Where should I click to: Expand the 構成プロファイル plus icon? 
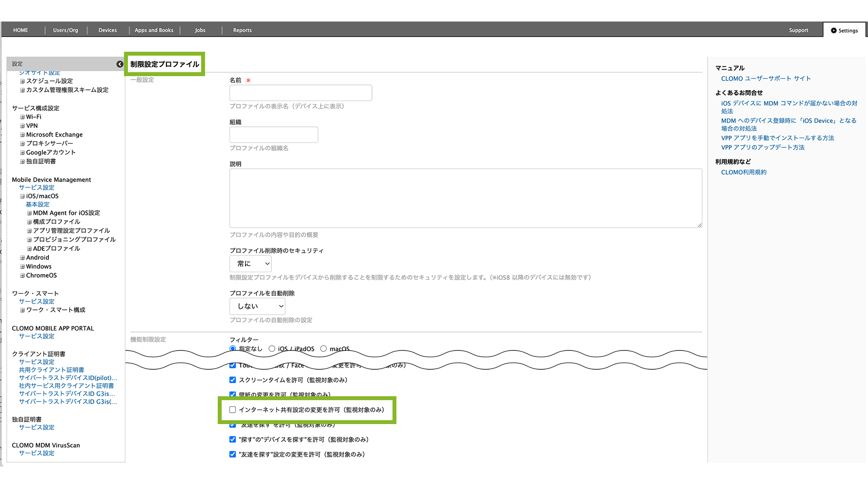(x=29, y=222)
